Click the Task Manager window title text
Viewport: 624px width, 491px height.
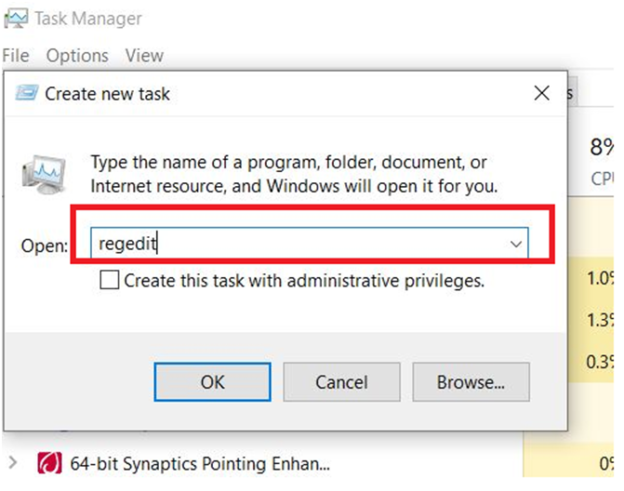(x=88, y=18)
